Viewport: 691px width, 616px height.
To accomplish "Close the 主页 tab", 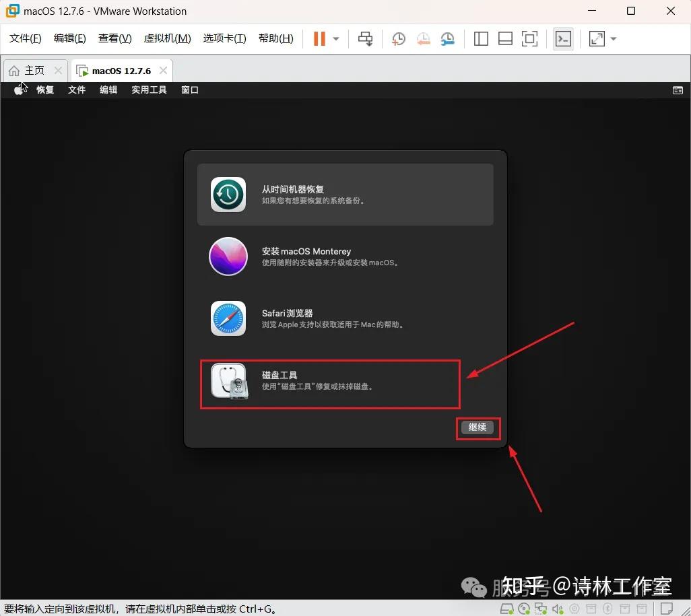I will tap(58, 71).
